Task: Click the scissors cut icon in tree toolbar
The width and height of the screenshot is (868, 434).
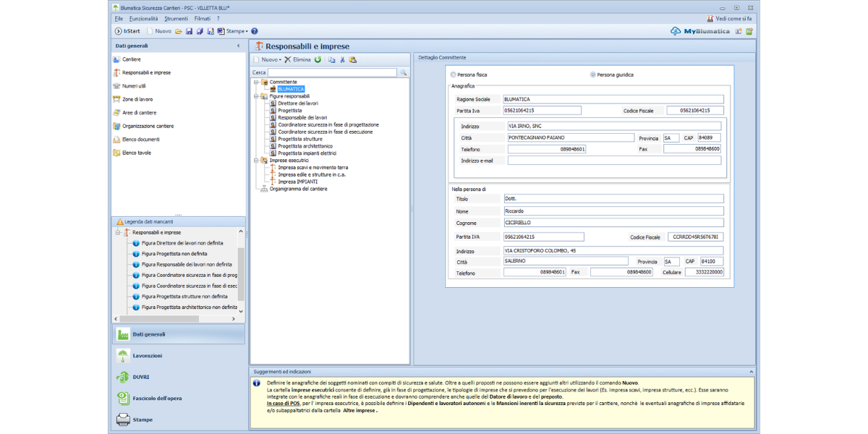Action: click(342, 59)
